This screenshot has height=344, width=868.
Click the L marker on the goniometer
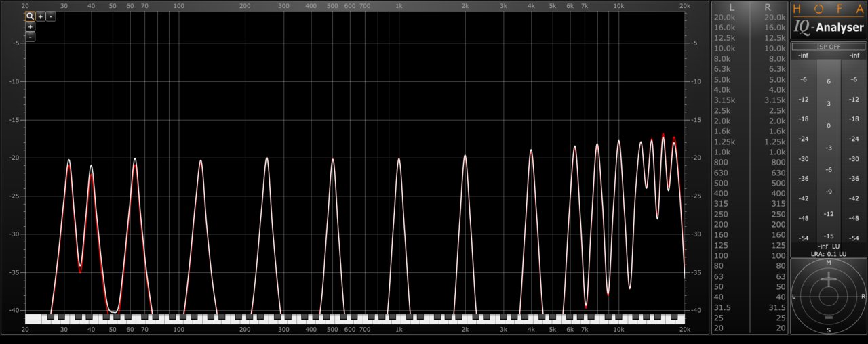794,297
